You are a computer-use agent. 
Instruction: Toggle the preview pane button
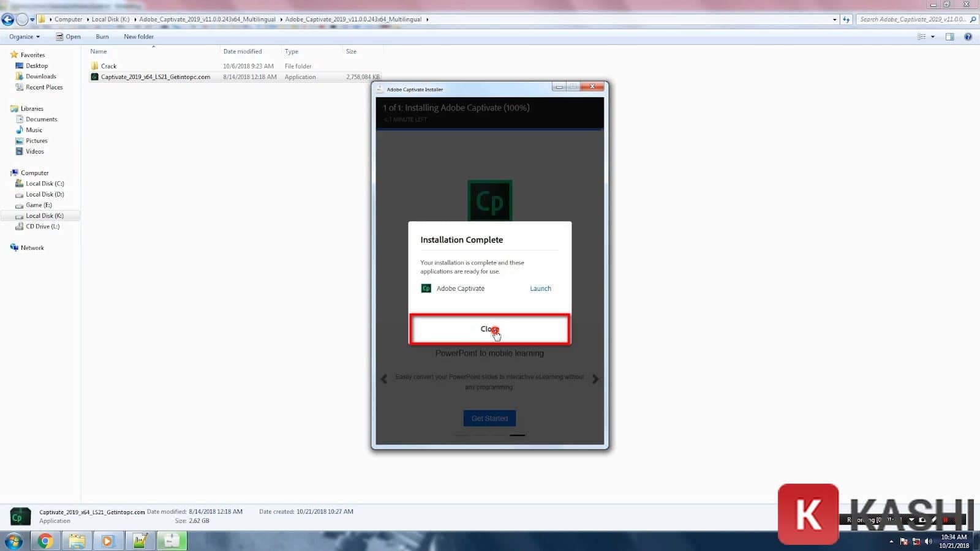949,37
